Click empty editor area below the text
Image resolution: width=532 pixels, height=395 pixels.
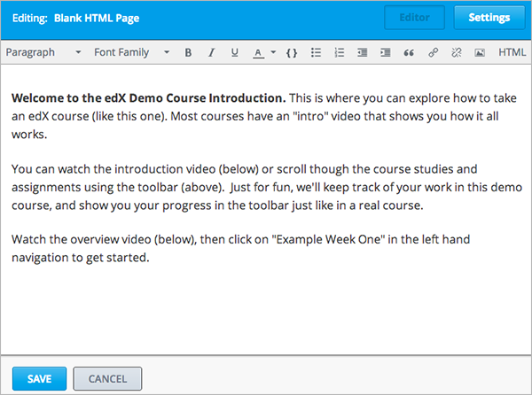click(266, 312)
